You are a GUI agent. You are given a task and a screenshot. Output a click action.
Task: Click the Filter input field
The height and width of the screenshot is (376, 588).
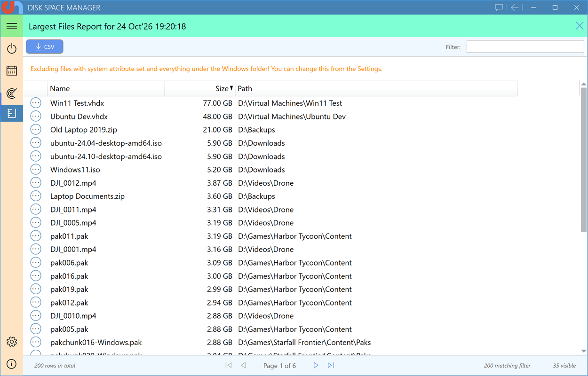point(525,47)
